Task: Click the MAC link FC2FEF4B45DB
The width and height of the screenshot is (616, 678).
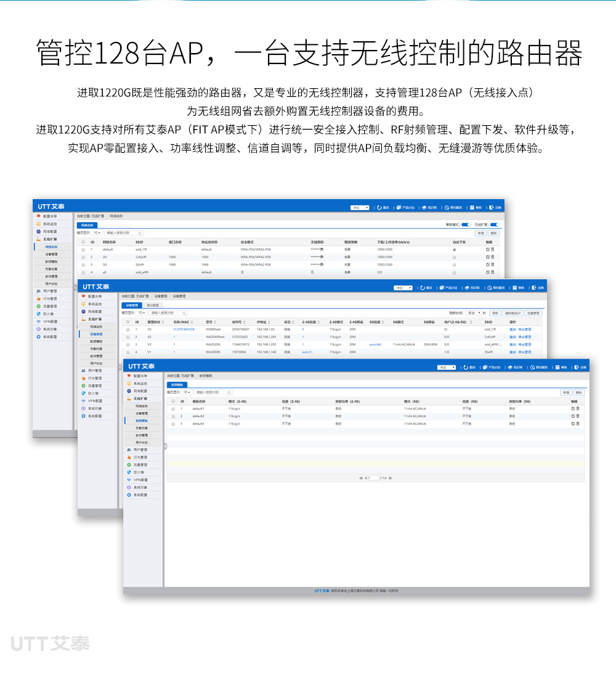Action: point(184,330)
